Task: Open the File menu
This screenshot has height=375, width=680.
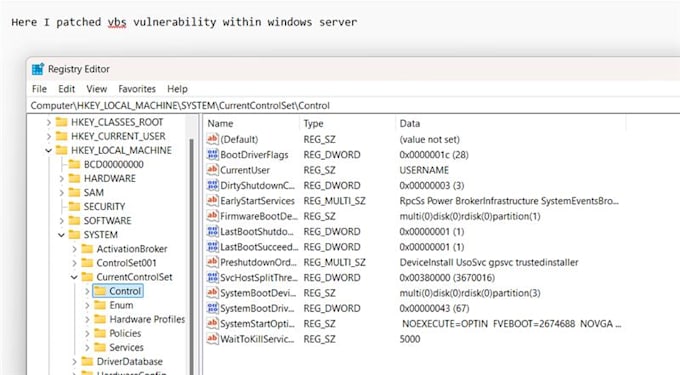Action: coord(39,89)
